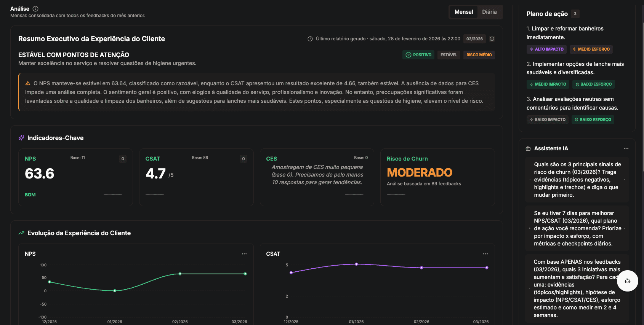Click the MÉDIO ESFORÇO tag

(591, 49)
